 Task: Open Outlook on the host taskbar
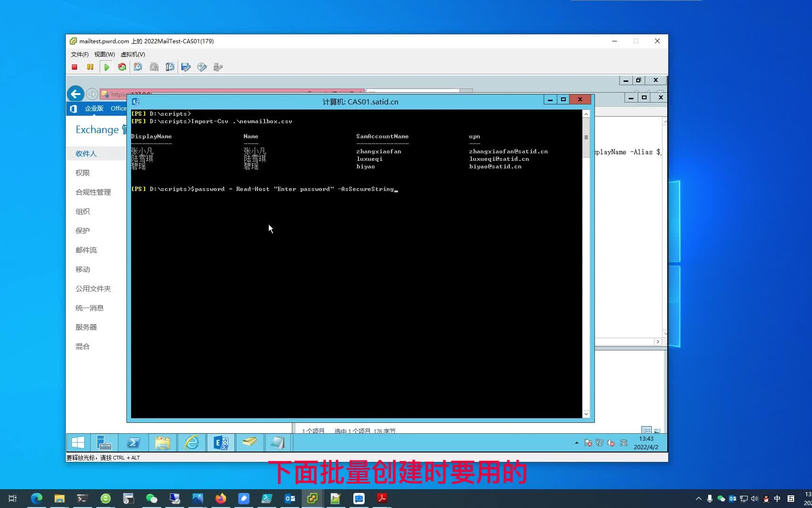[x=289, y=499]
